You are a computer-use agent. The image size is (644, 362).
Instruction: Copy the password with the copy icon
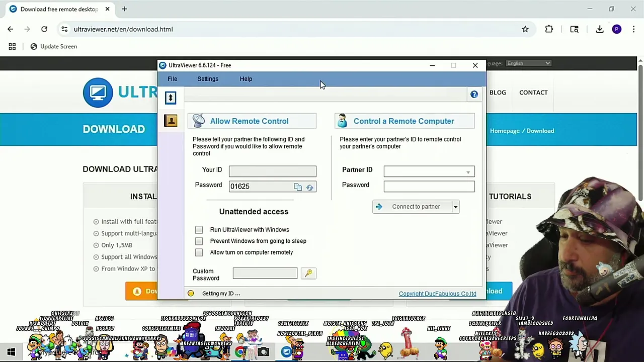click(298, 187)
